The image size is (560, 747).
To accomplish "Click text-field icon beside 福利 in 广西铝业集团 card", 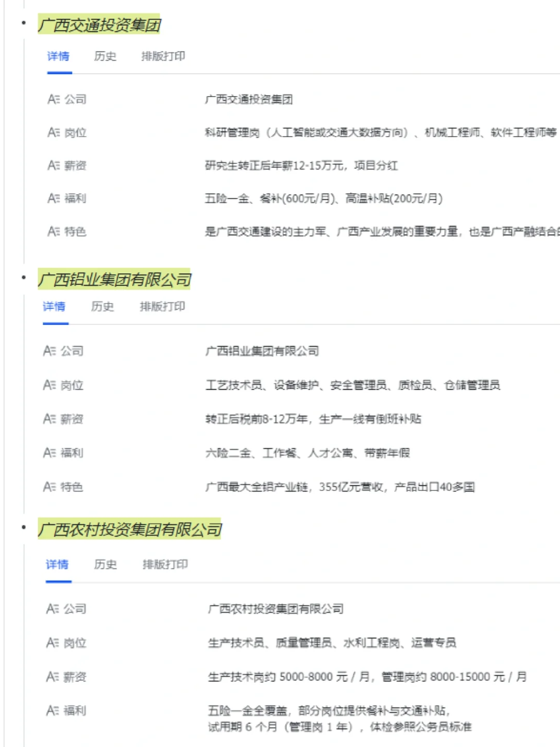I will click(x=50, y=453).
